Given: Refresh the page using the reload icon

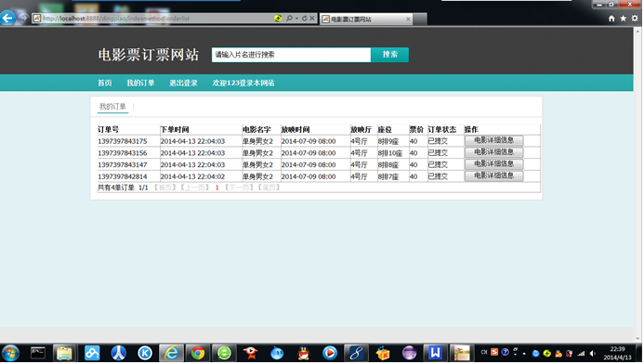Looking at the screenshot, I should 304,18.
